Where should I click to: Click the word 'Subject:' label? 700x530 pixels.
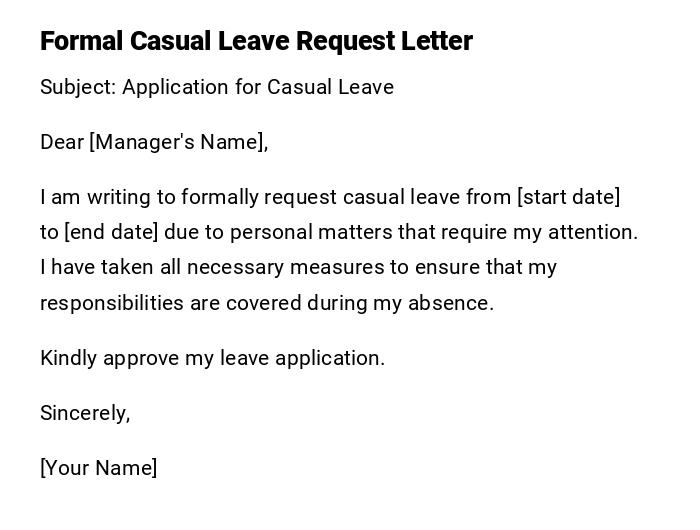(x=78, y=87)
